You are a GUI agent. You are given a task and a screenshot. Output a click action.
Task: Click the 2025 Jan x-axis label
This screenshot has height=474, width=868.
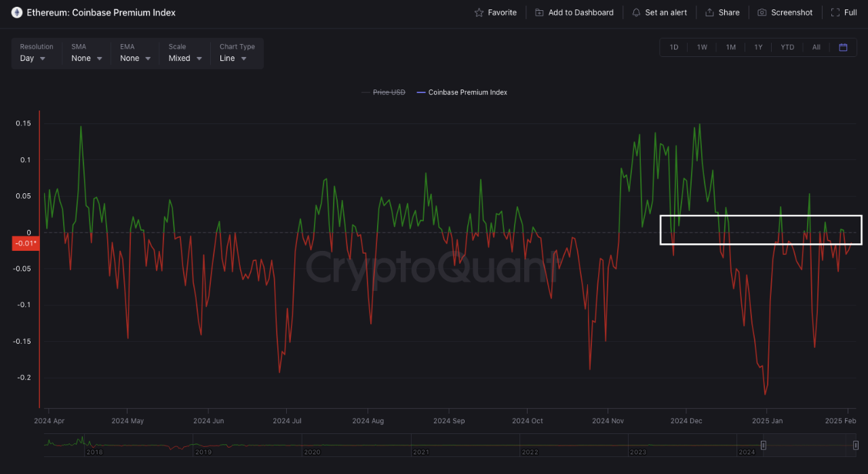pyautogui.click(x=767, y=421)
